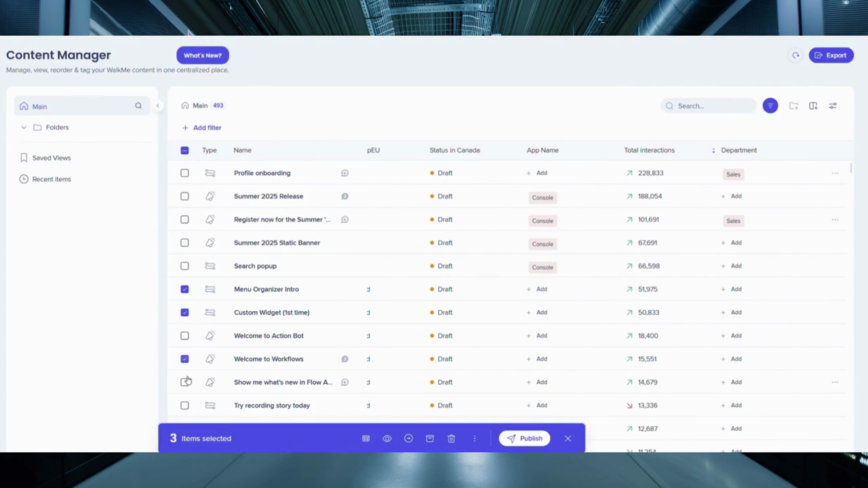This screenshot has height=488, width=868.
Task: Click the trash icon in selection bar
Action: click(x=451, y=439)
